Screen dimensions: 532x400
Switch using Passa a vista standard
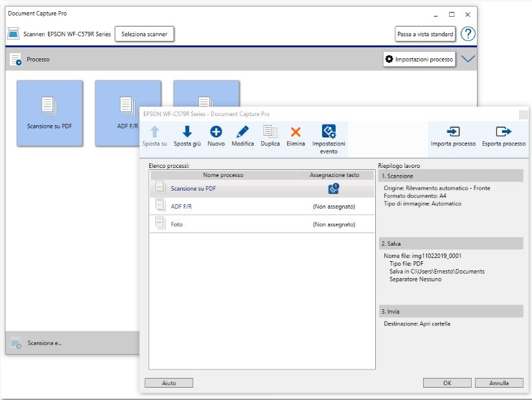[x=425, y=34]
